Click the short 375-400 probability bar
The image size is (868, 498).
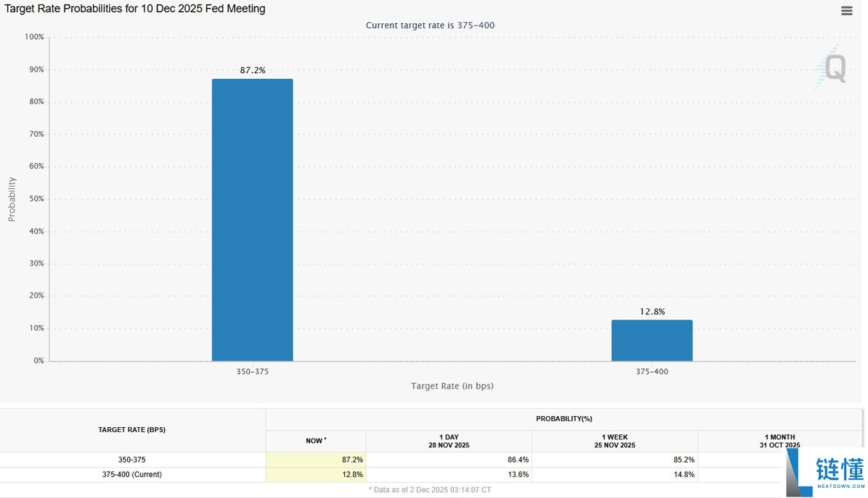(x=652, y=340)
